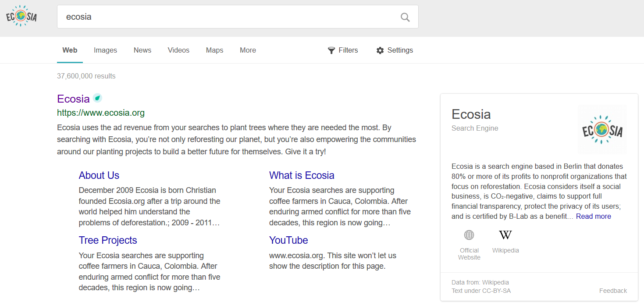The width and height of the screenshot is (644, 306).
Task: Click the Ecosia logo image in the knowledge panel
Action: pos(602,129)
